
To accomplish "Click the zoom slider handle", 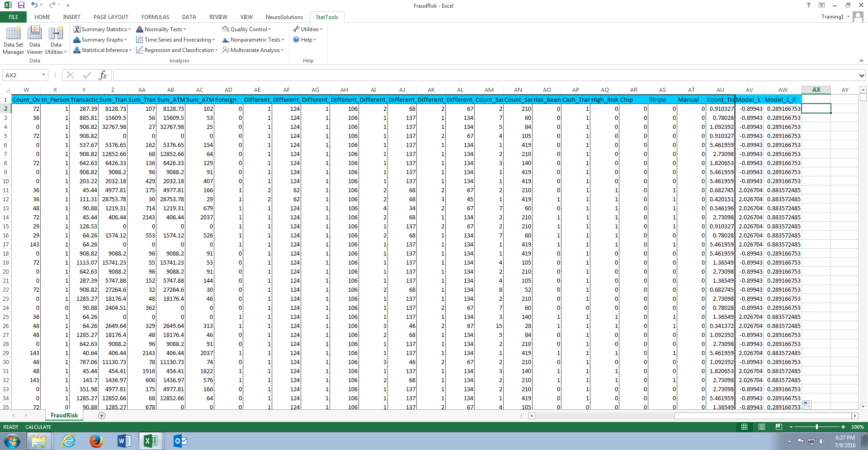I will [817, 427].
